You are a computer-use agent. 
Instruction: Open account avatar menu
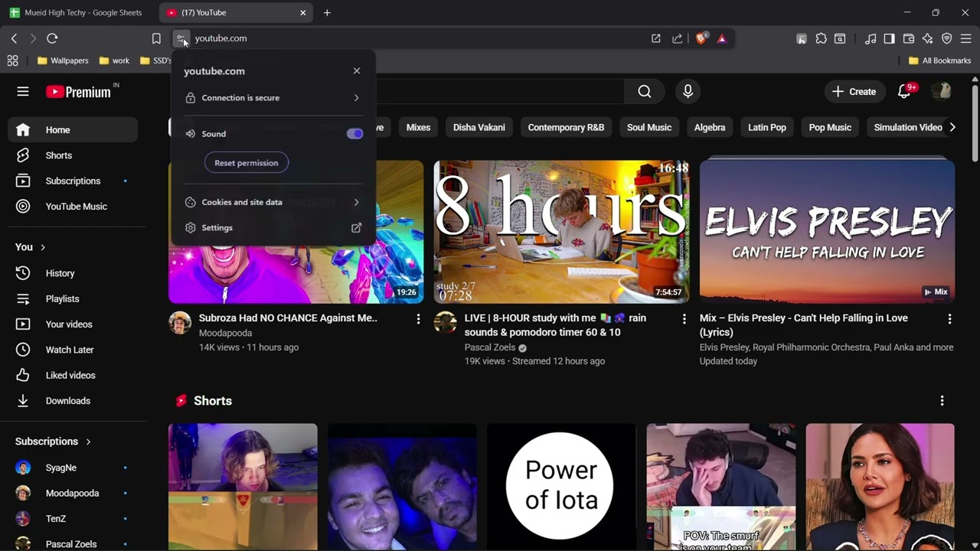click(x=941, y=92)
